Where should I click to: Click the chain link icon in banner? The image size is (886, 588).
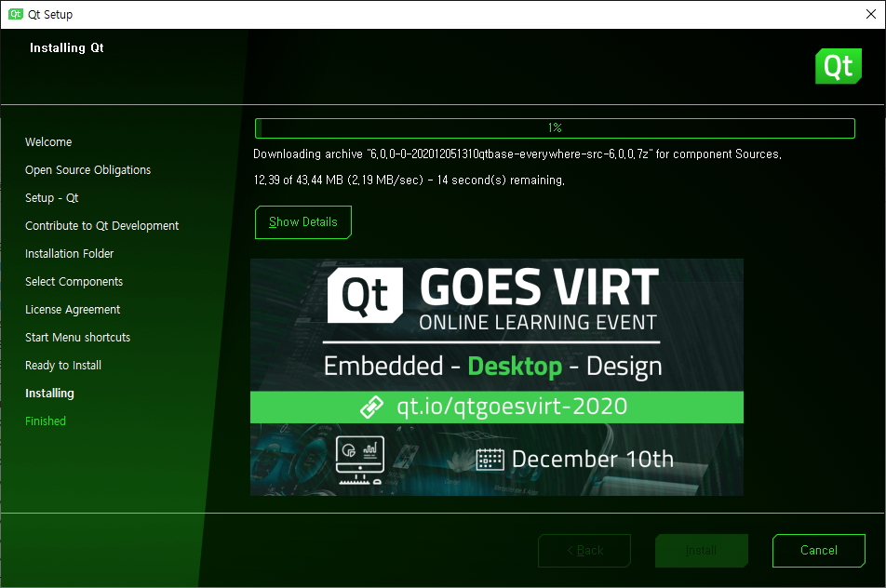372,407
